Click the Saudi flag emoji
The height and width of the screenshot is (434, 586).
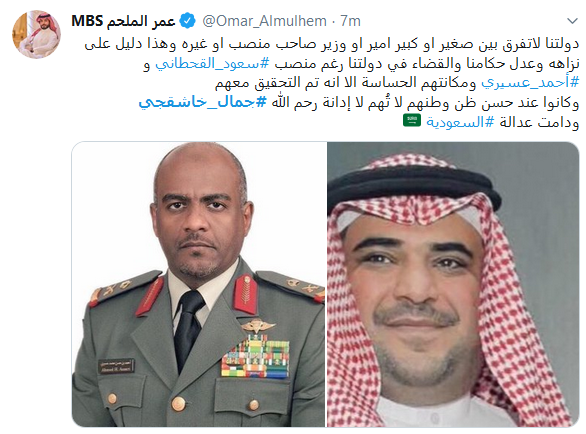pos(412,120)
